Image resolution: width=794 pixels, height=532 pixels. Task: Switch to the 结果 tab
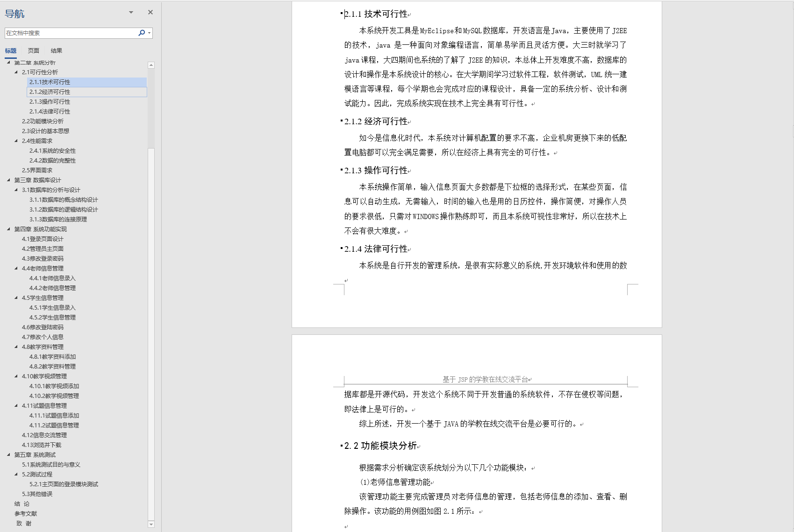[56, 50]
